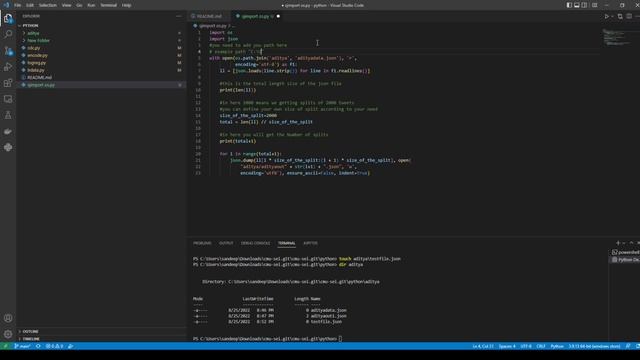640x360 pixels.
Task: Click the bottom-most activity bar extension icon
Action: pyautogui.click(x=8, y=147)
